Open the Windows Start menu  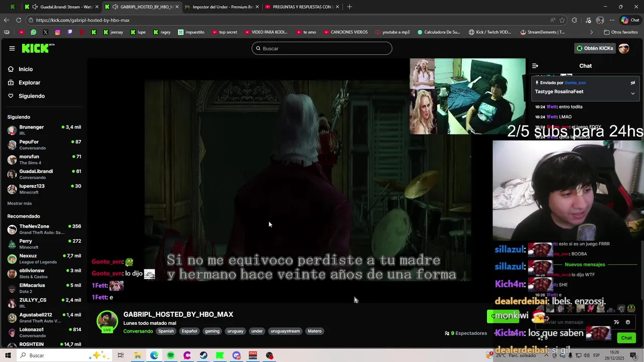[x=8, y=355]
